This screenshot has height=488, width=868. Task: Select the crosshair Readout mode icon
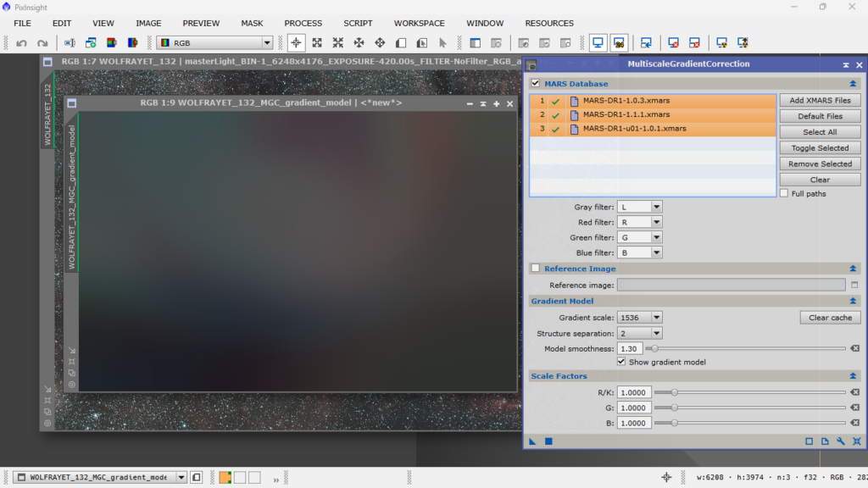tap(296, 42)
